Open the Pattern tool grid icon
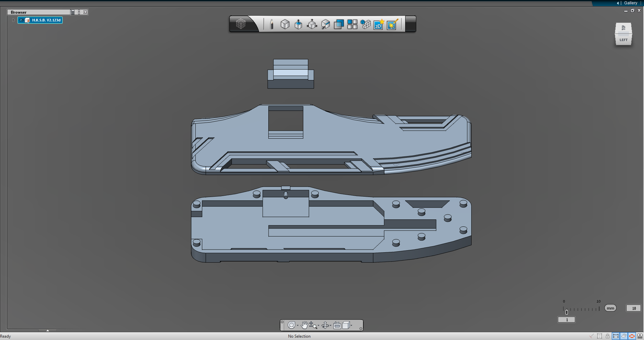 [x=352, y=24]
